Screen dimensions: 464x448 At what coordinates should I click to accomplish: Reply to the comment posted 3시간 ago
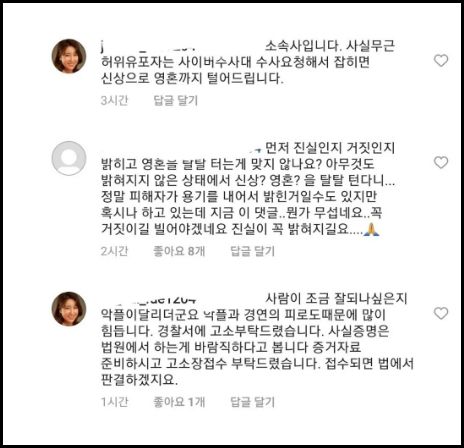coord(176,100)
